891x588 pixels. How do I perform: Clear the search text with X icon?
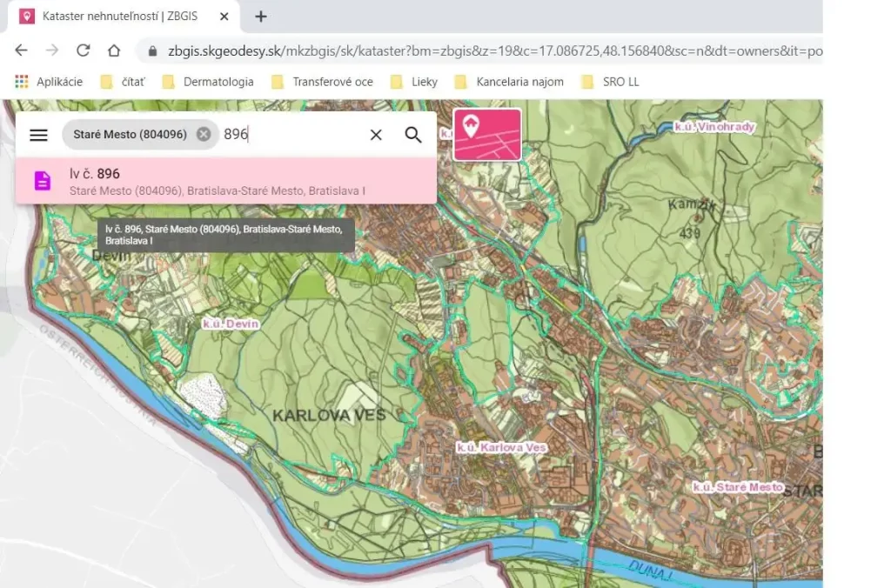pos(376,135)
